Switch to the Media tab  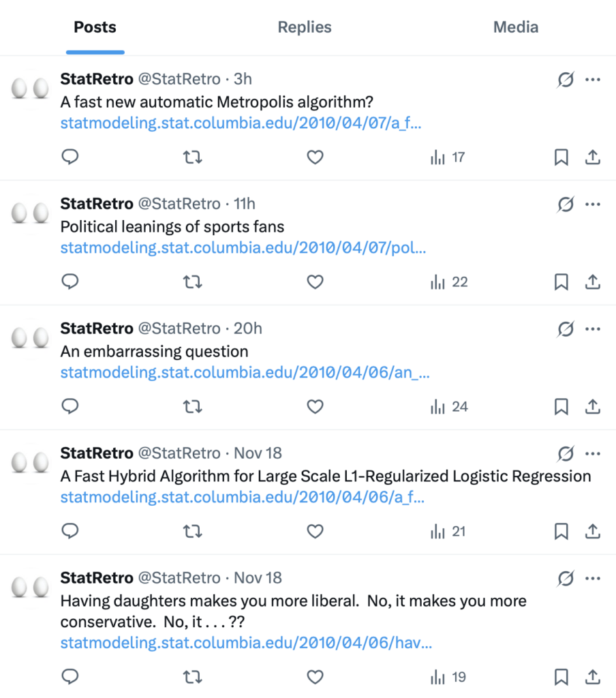click(x=516, y=27)
